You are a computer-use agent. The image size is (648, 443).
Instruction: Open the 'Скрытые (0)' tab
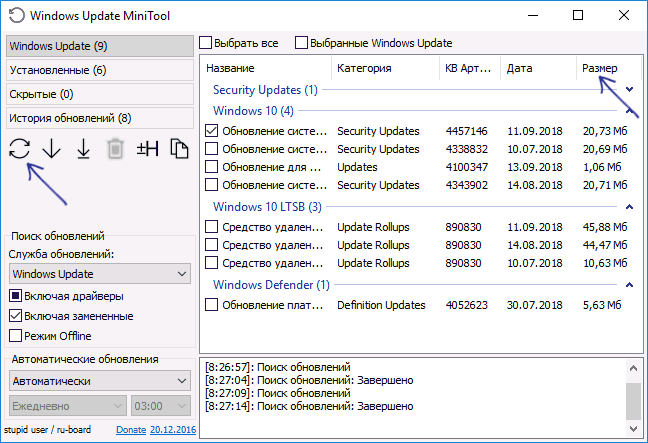click(100, 94)
